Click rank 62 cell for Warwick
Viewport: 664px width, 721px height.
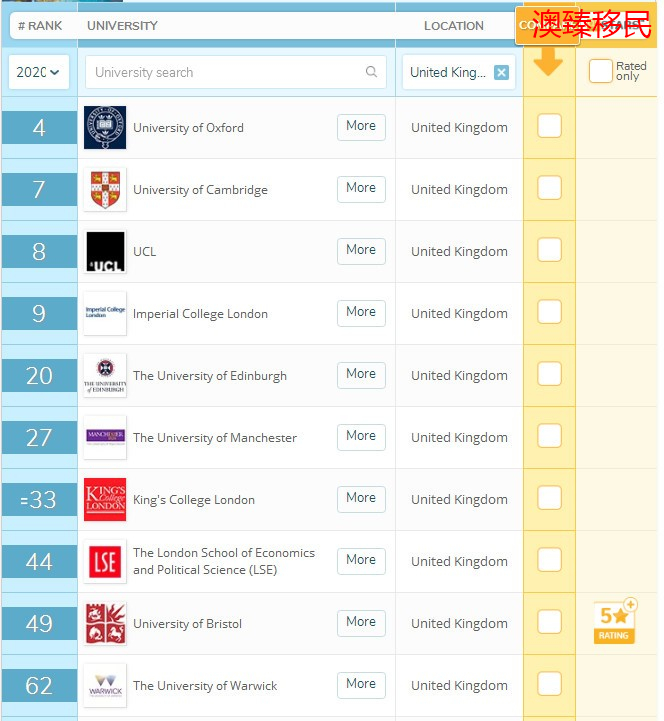click(39, 686)
